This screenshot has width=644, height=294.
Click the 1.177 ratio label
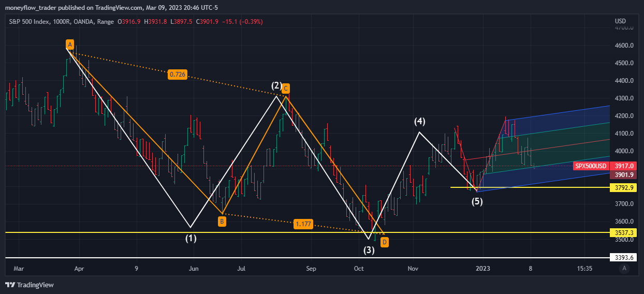(302, 224)
